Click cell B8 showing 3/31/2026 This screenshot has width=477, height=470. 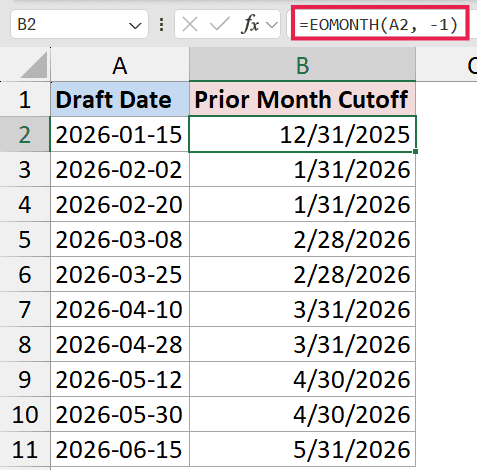pyautogui.click(x=302, y=344)
